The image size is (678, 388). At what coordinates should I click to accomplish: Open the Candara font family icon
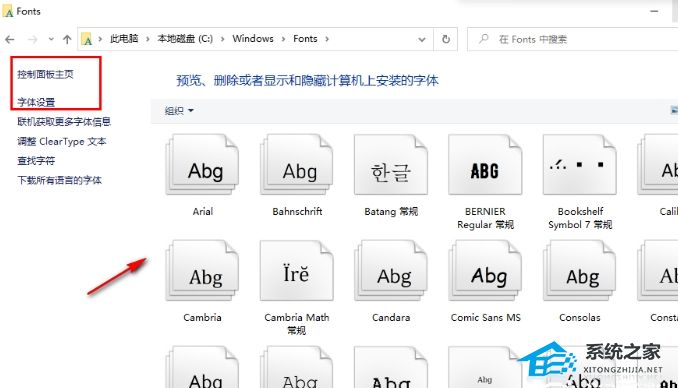point(391,270)
